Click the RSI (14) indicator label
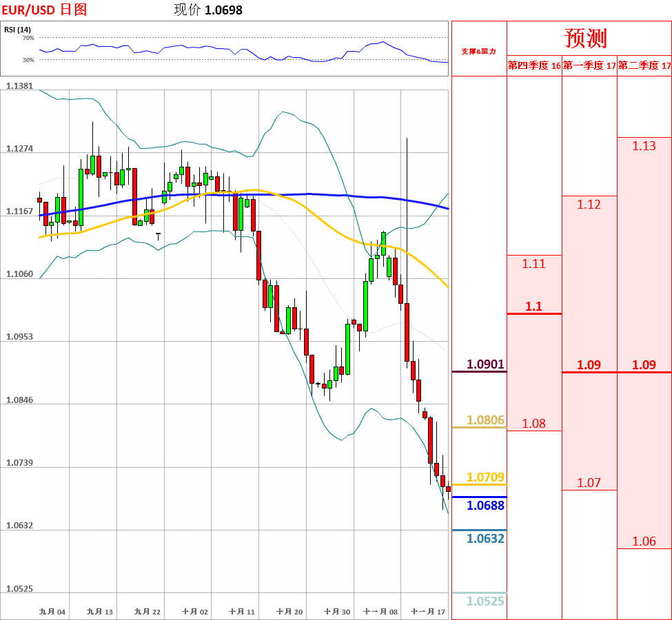 click(x=17, y=30)
